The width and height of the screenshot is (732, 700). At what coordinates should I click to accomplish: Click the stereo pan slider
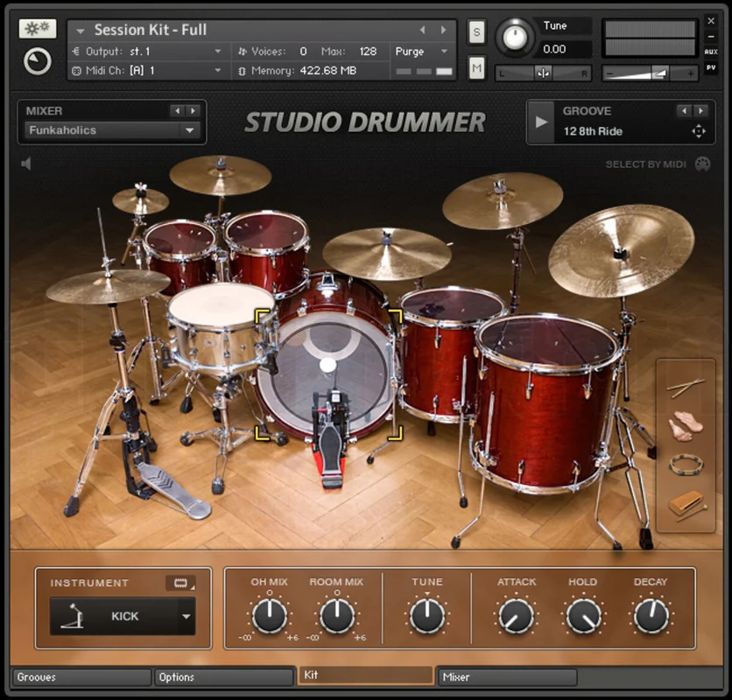(x=543, y=73)
